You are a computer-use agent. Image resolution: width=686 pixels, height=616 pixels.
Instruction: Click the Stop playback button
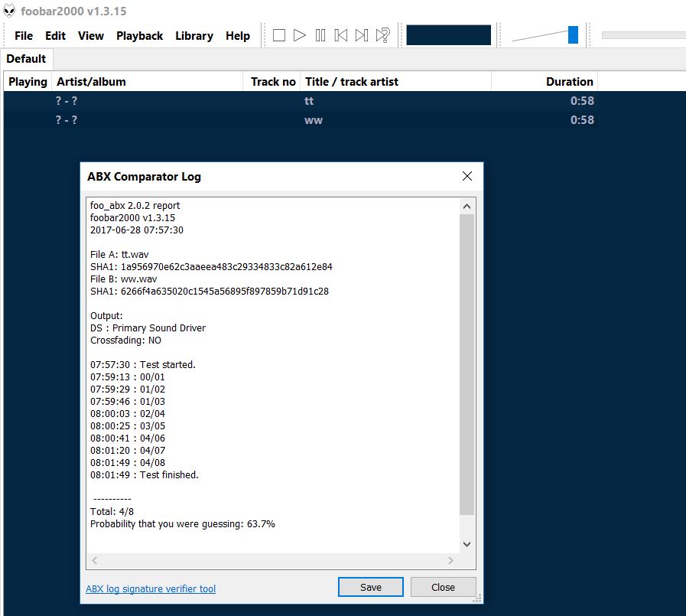(278, 35)
